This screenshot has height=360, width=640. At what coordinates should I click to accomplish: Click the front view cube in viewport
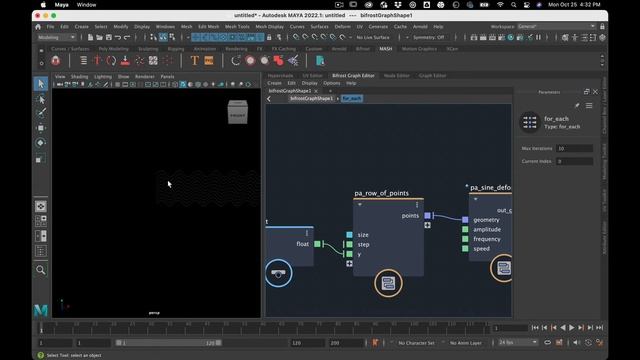(x=238, y=112)
